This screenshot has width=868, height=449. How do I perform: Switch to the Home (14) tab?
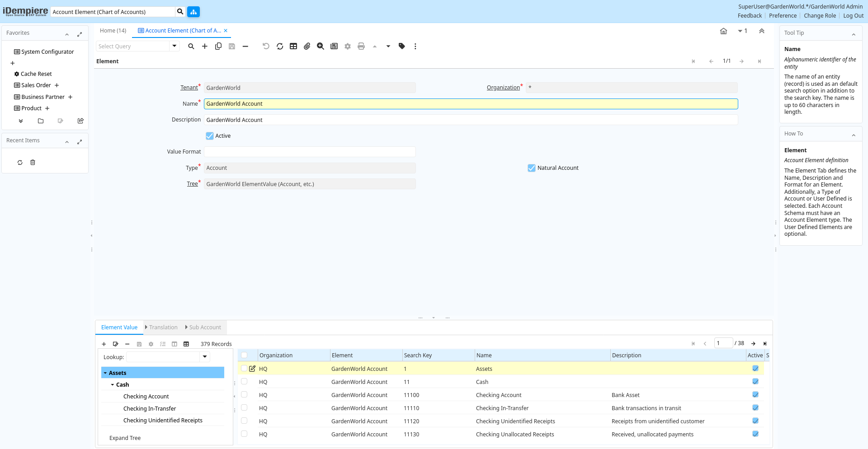pyautogui.click(x=113, y=31)
